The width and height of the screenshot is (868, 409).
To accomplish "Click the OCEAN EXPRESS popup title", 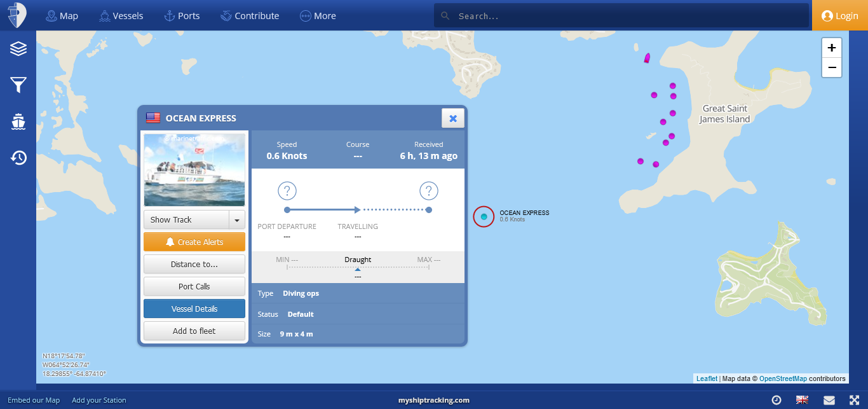I will click(x=201, y=118).
